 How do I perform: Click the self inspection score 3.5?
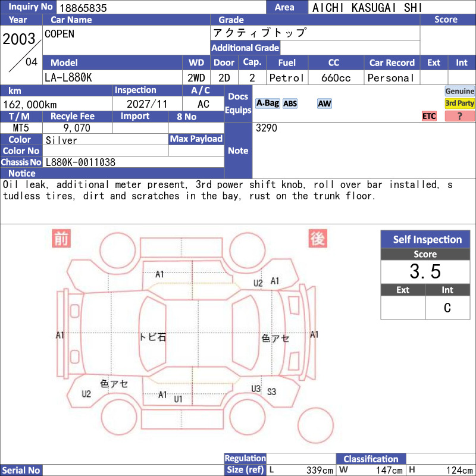[425, 271]
